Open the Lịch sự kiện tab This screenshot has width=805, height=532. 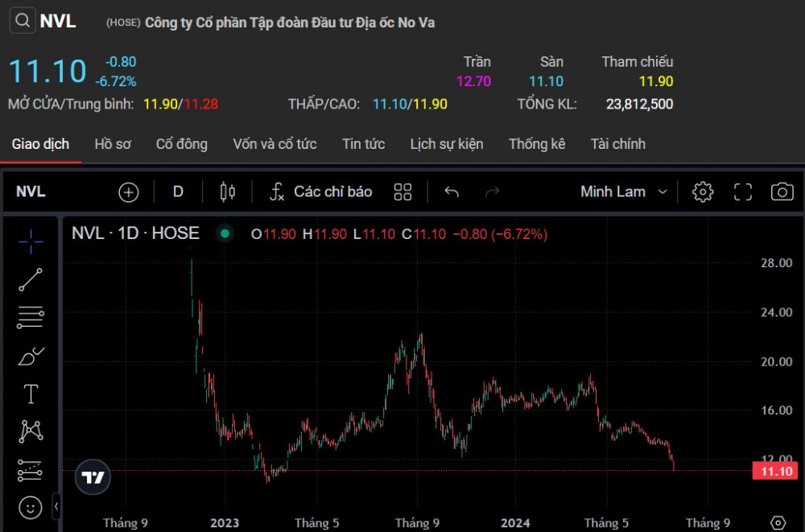click(447, 144)
